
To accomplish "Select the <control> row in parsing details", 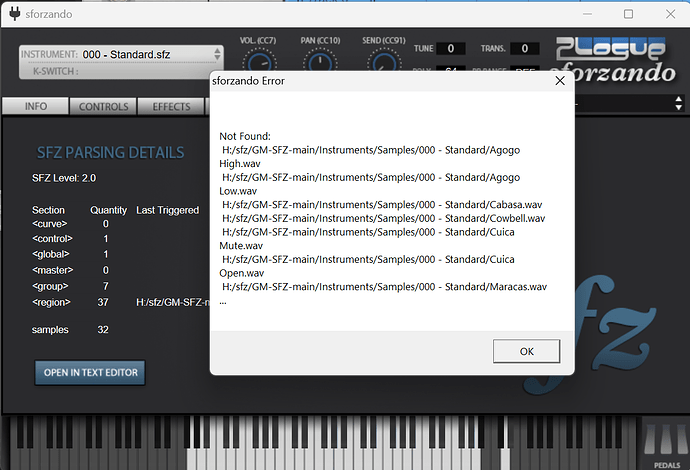I will pyautogui.click(x=70, y=239).
